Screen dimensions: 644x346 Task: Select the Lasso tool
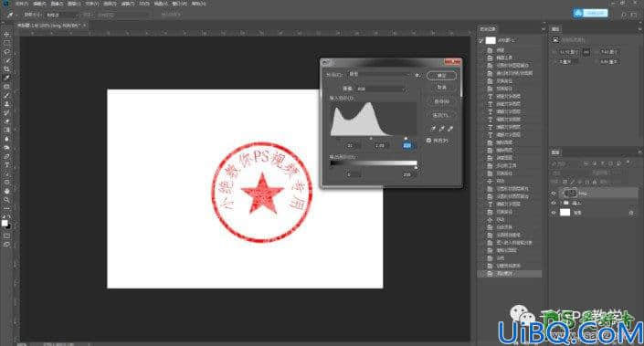(x=6, y=52)
